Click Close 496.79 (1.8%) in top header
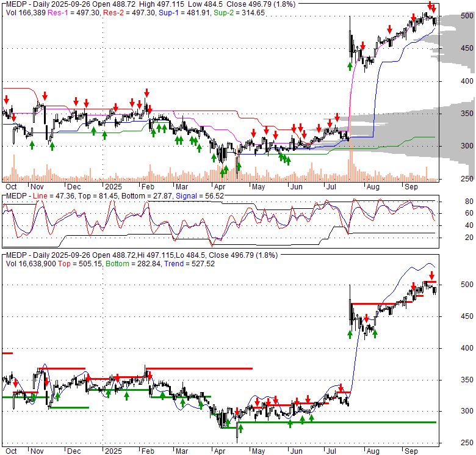 click(x=261, y=4)
